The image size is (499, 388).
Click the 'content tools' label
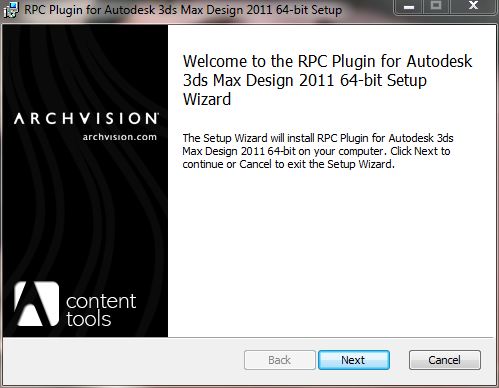pos(101,310)
